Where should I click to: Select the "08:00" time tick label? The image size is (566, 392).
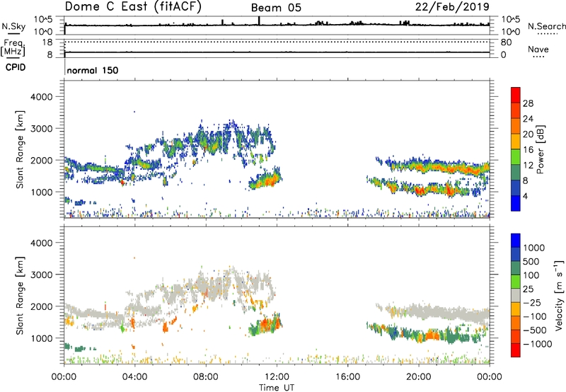(x=206, y=377)
